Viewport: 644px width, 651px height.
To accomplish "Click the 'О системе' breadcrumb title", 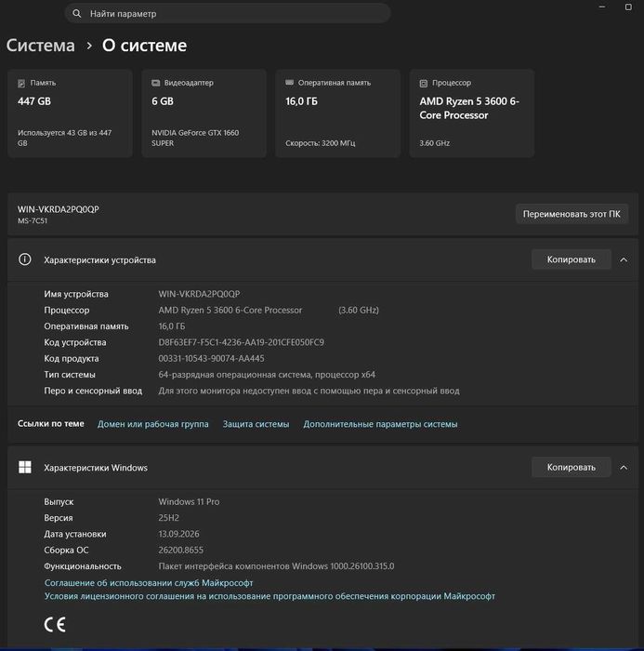I will point(144,46).
